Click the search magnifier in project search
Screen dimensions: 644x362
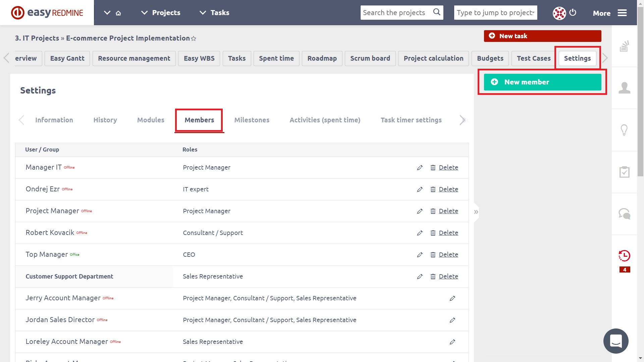437,12
